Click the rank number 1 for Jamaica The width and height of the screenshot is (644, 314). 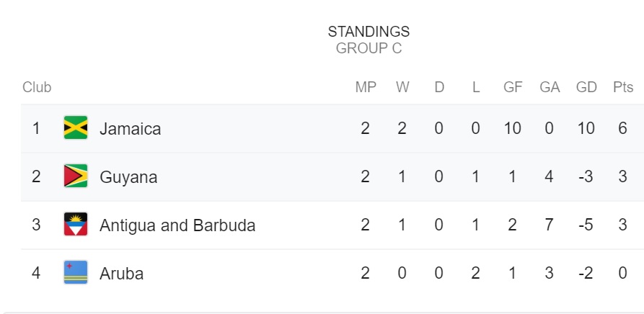[x=36, y=129]
